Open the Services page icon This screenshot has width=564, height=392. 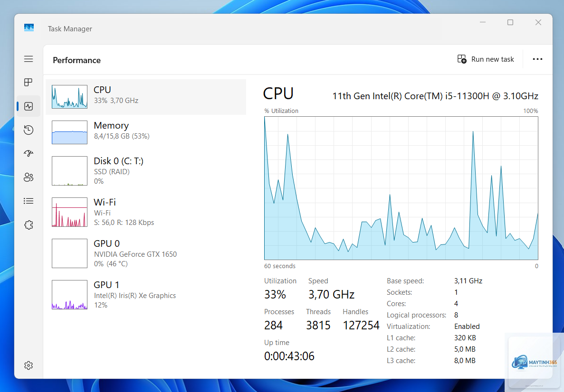point(29,225)
